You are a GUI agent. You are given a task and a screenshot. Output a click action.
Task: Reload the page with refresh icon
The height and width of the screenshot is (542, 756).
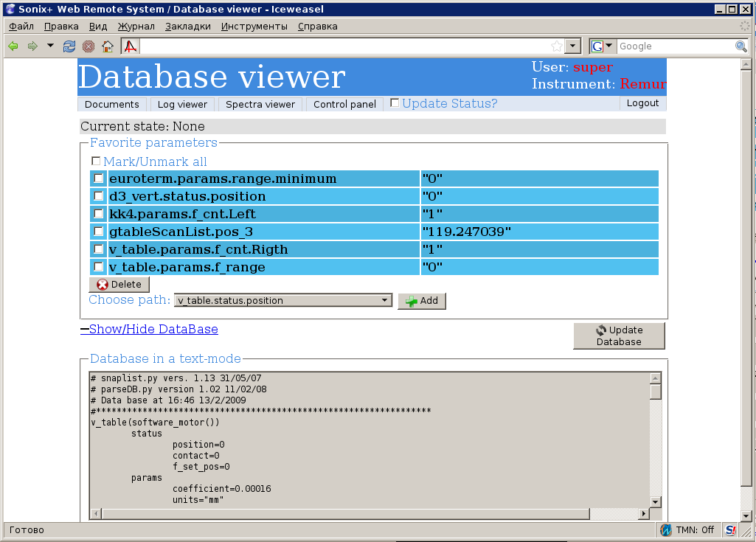coord(69,46)
